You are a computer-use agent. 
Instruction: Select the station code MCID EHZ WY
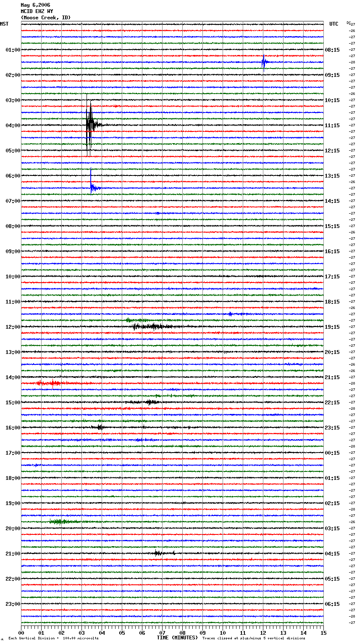[x=37, y=11]
